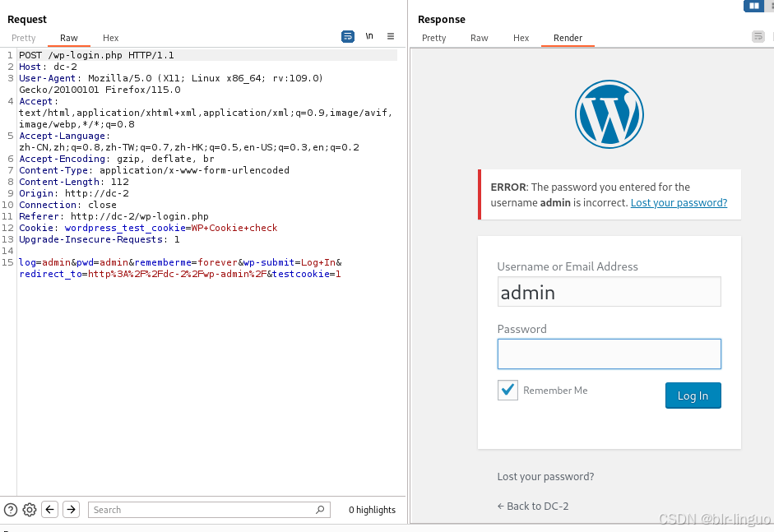Click the 0 highlights status text
The width and height of the screenshot is (774, 532).
(372, 510)
